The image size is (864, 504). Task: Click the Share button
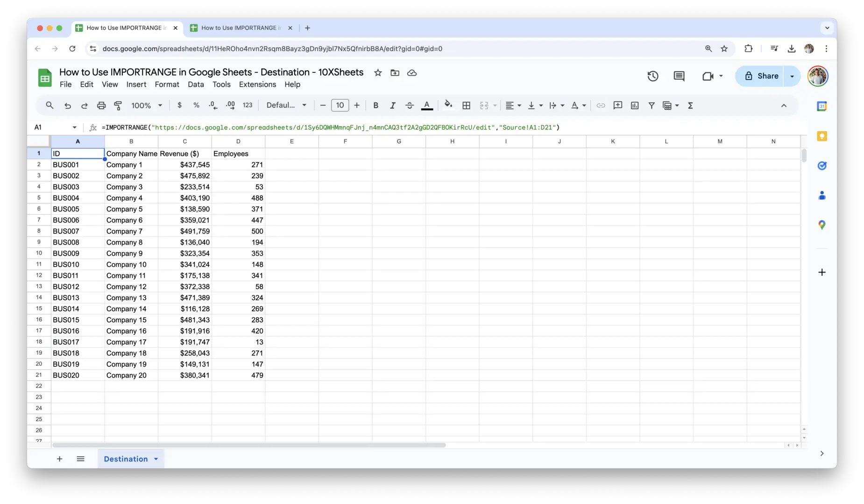coord(761,76)
